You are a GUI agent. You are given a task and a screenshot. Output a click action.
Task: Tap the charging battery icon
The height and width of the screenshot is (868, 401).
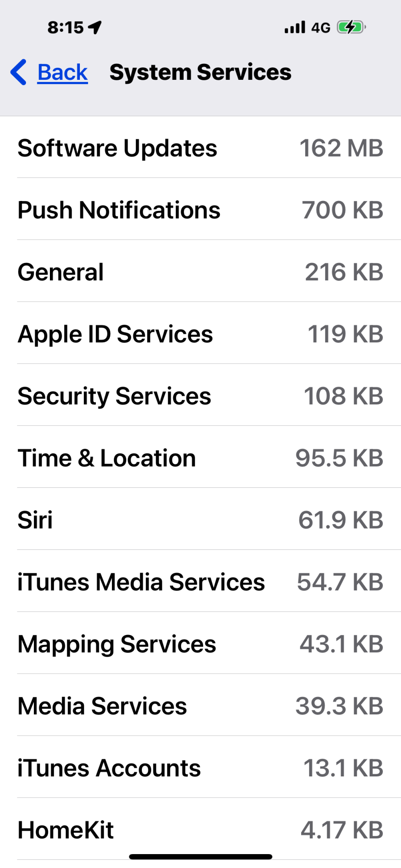point(352,27)
